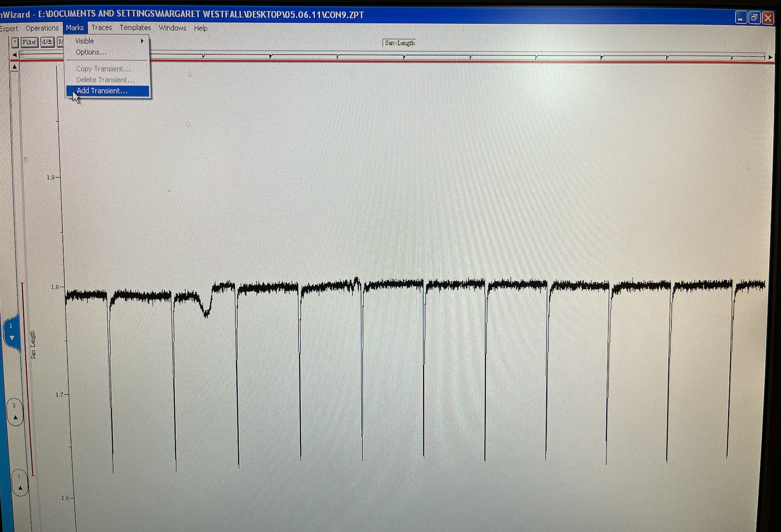781x532 pixels.
Task: Click the question mark help toolbar button
Action: (x=15, y=42)
